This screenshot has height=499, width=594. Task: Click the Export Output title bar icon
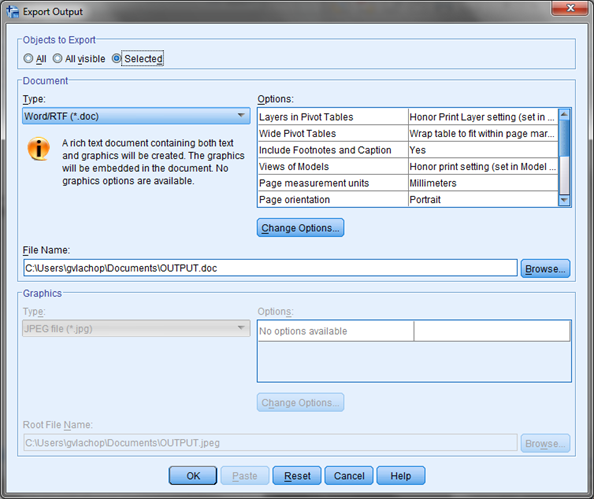coord(12,11)
